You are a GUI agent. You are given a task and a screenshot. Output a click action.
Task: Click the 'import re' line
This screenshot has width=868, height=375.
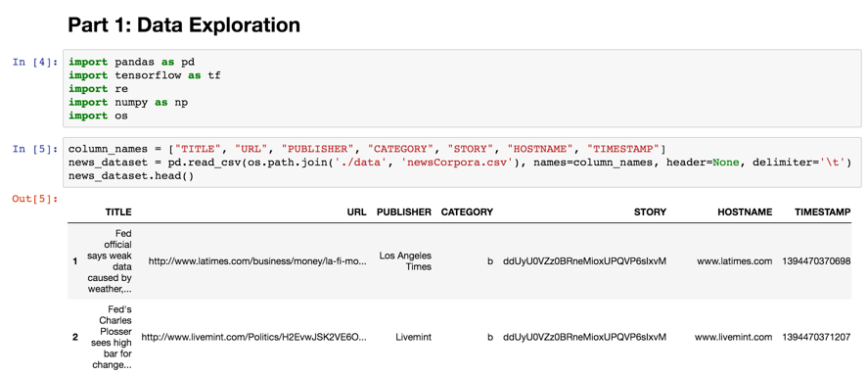coord(98,89)
